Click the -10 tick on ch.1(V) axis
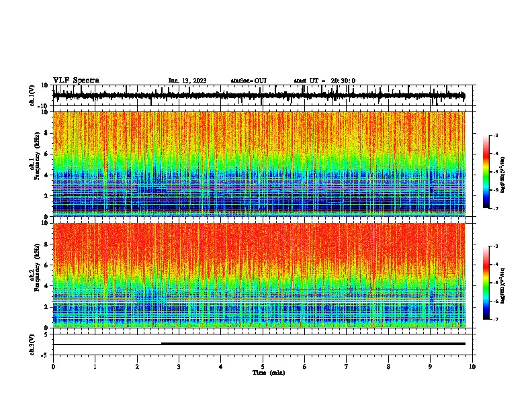This screenshot has height=411, width=532. (43, 106)
